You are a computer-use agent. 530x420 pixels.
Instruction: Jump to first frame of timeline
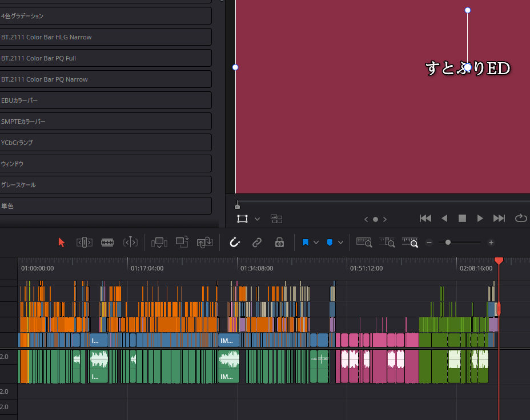tap(425, 219)
